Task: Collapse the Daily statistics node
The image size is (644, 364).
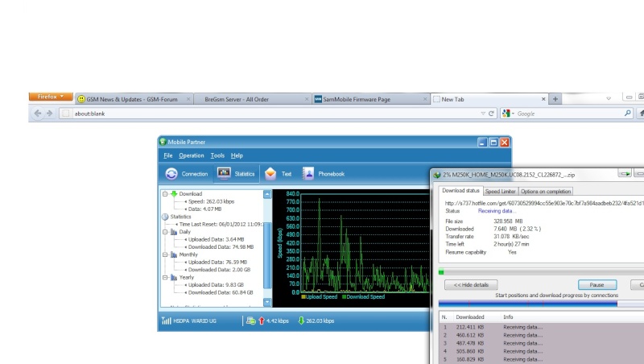Action: [x=165, y=232]
